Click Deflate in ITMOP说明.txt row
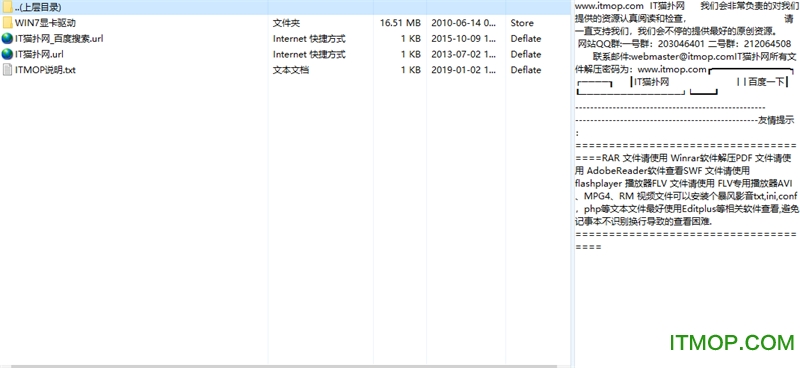The image size is (800, 368). click(x=526, y=70)
